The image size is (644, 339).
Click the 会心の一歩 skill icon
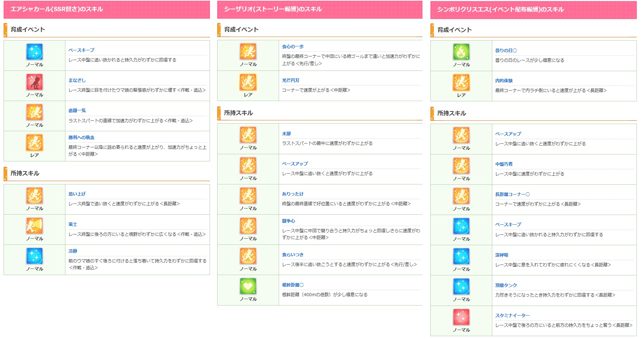248,51
